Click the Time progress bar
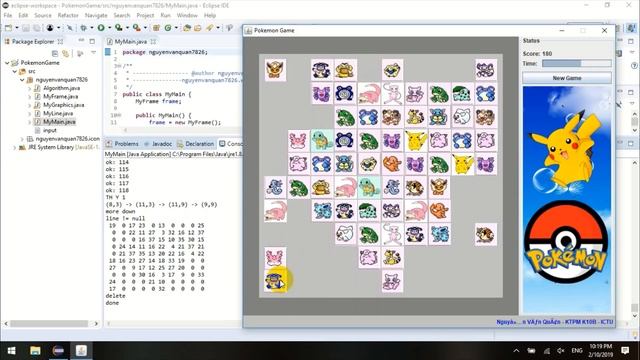 tap(577, 63)
